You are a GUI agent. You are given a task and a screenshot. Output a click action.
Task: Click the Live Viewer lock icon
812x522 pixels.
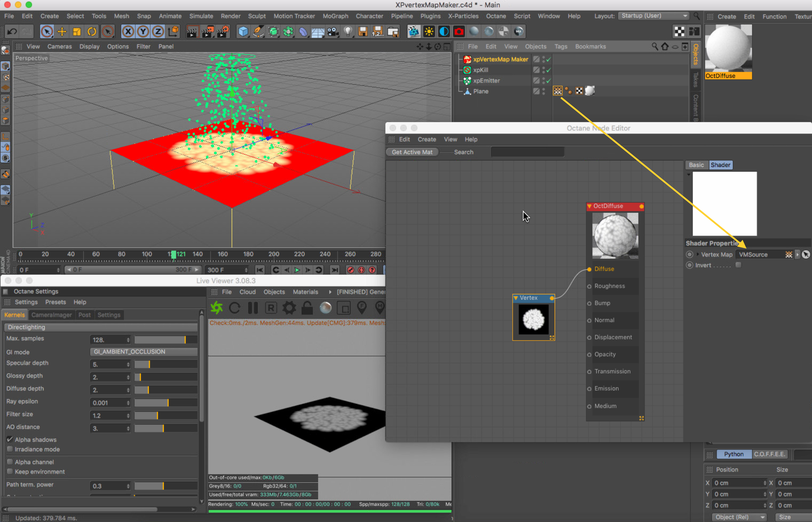307,308
